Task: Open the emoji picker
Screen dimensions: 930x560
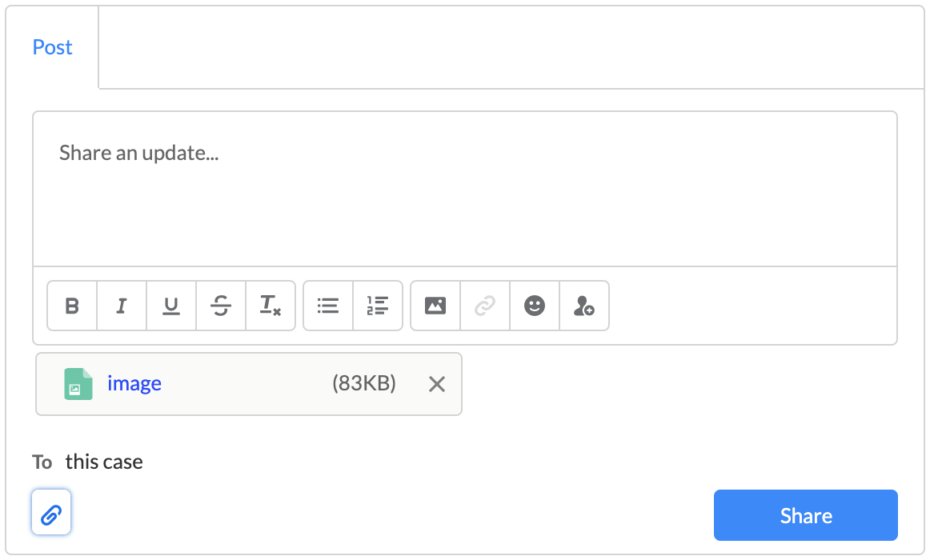Action: coord(534,306)
